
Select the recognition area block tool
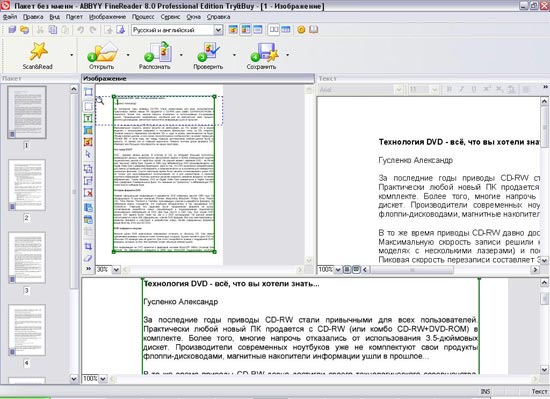tap(88, 92)
